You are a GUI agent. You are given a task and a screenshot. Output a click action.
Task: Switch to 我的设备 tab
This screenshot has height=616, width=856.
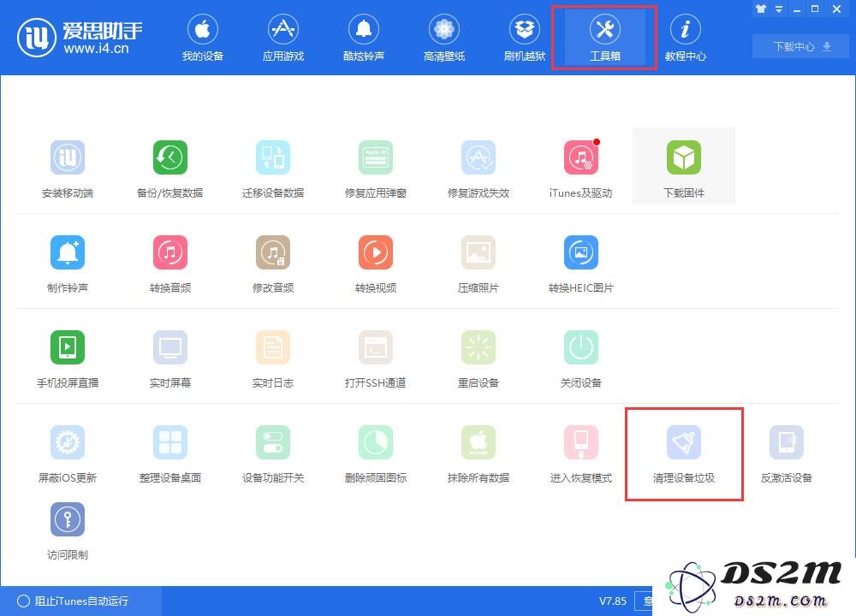click(203, 38)
